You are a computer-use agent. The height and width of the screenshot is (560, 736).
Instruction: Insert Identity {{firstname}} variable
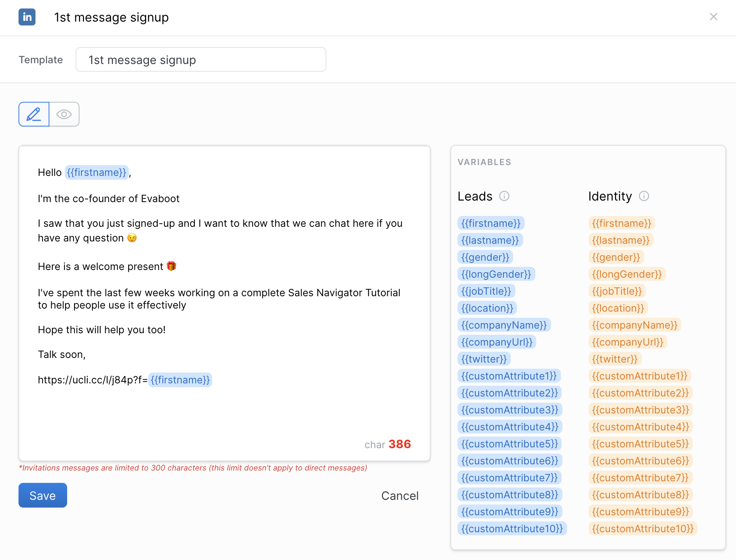(x=622, y=223)
